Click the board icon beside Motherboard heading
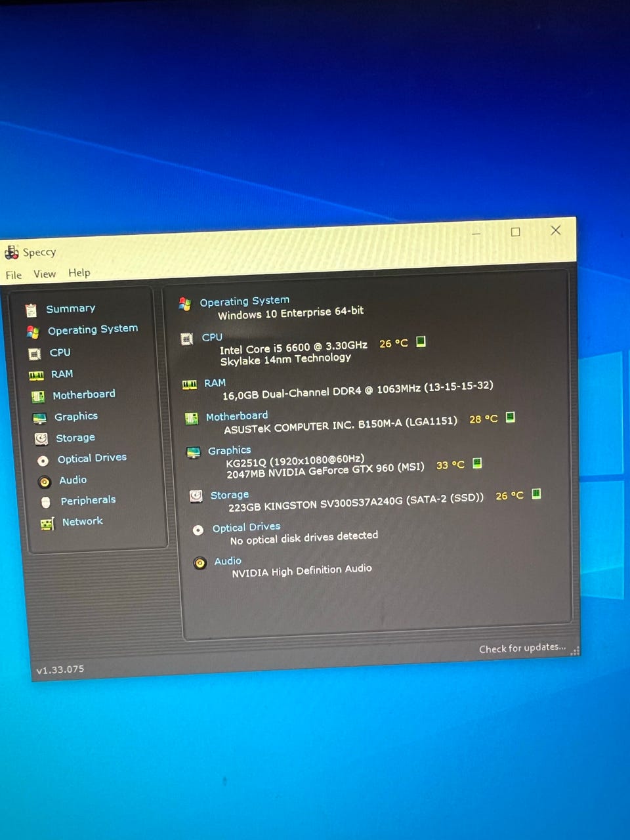Viewport: 630px width, 840px height. (x=192, y=418)
